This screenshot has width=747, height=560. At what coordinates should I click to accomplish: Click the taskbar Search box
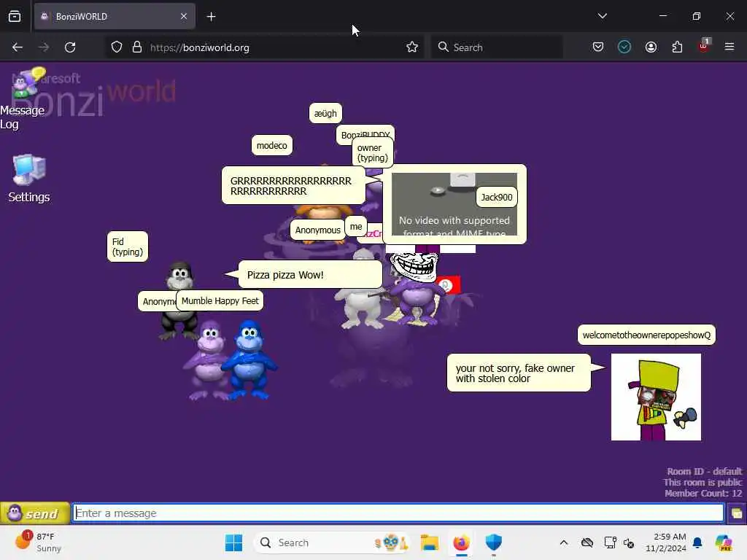(x=332, y=542)
